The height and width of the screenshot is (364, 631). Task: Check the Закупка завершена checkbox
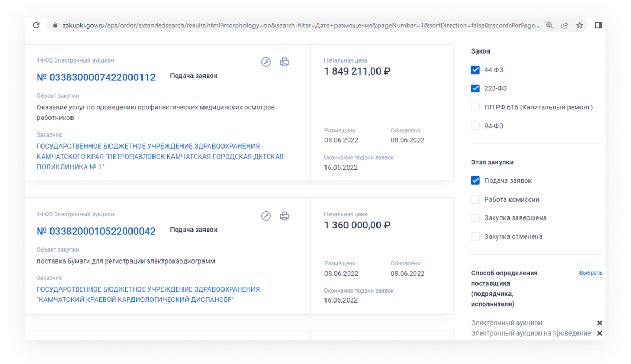[475, 218]
